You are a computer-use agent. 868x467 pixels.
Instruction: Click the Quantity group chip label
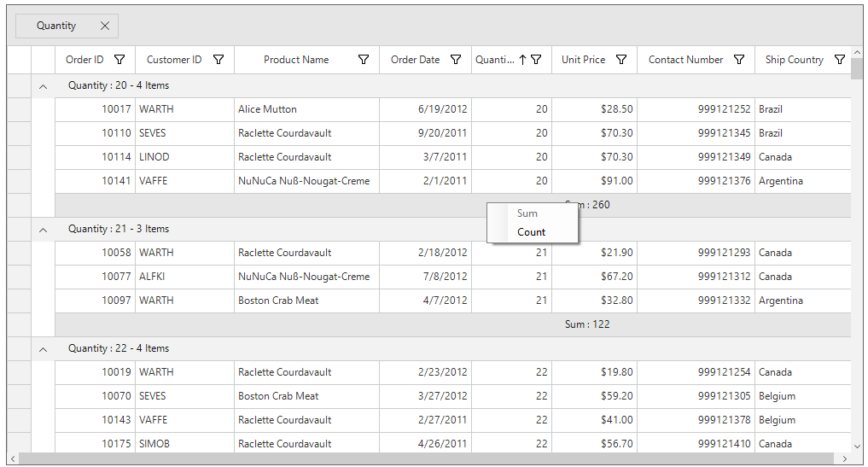coord(56,26)
